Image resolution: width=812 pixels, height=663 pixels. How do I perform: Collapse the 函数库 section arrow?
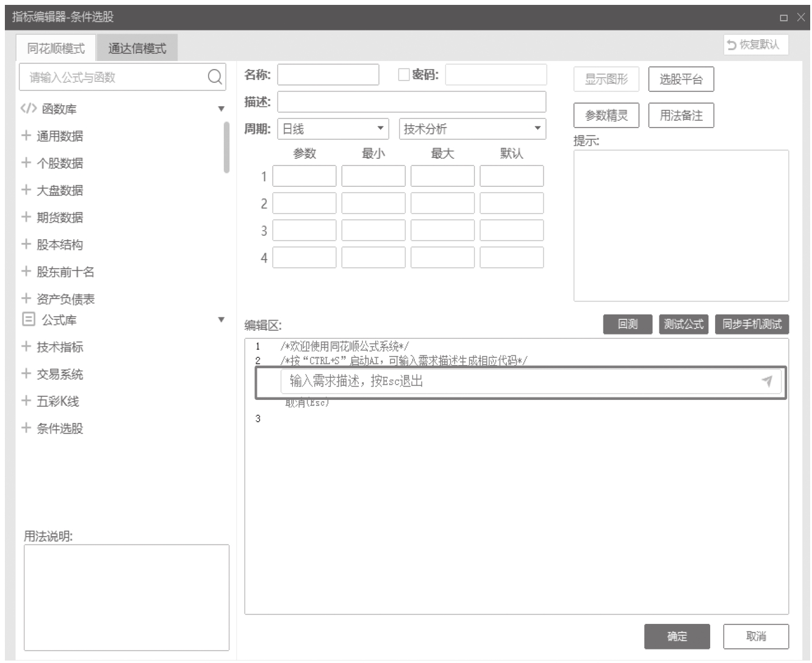[221, 109]
